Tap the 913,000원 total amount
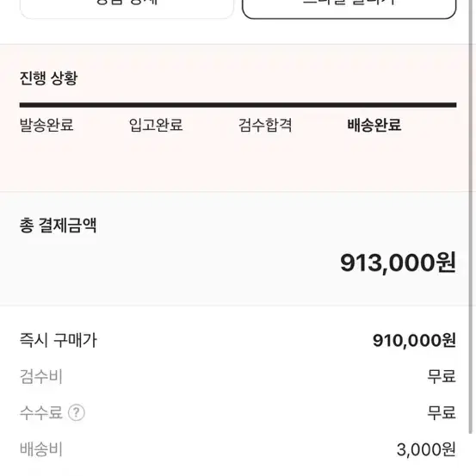This screenshot has width=476, height=476. click(x=398, y=263)
